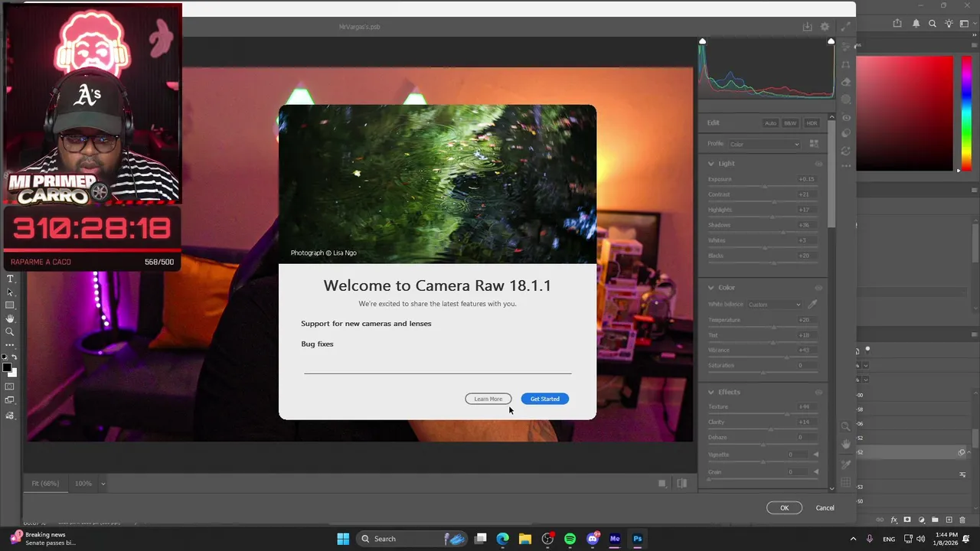Toggle Camera Raw full screen mode
Viewport: 980px width, 551px height.
845,27
